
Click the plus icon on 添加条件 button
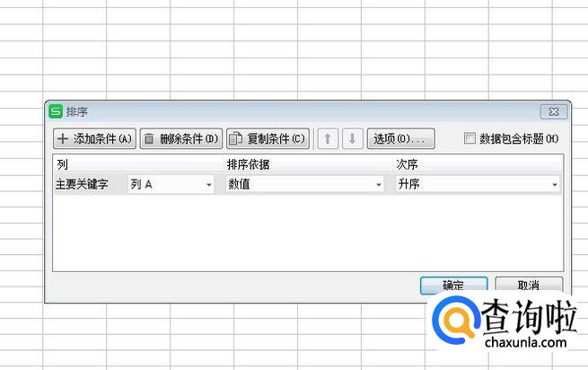pos(63,139)
